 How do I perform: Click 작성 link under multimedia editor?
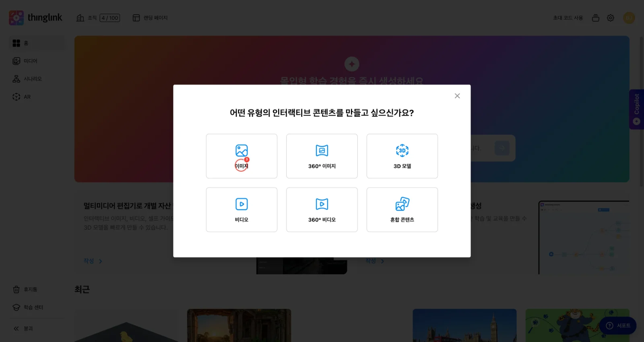(x=93, y=261)
